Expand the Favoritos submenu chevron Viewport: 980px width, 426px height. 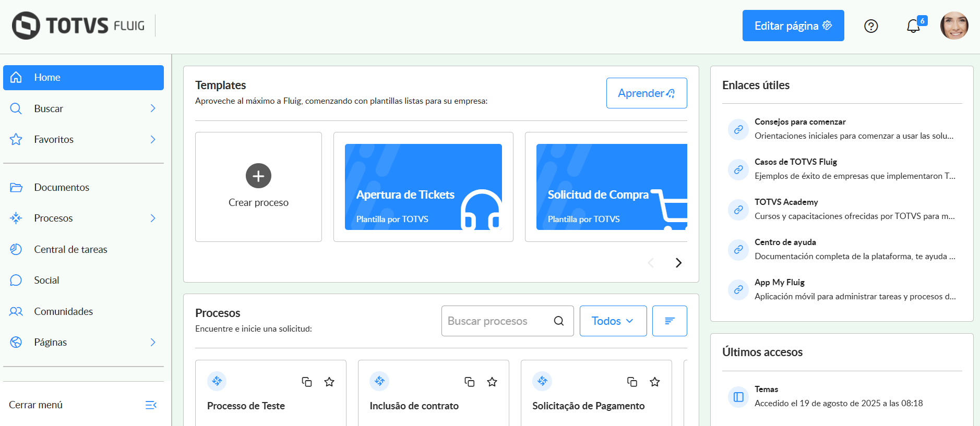(153, 139)
